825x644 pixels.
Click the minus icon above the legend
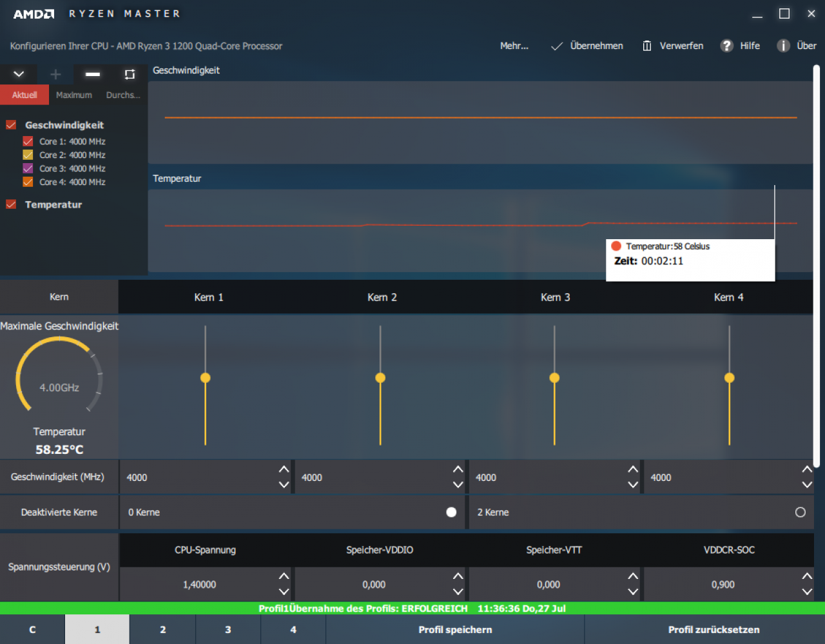click(x=93, y=74)
